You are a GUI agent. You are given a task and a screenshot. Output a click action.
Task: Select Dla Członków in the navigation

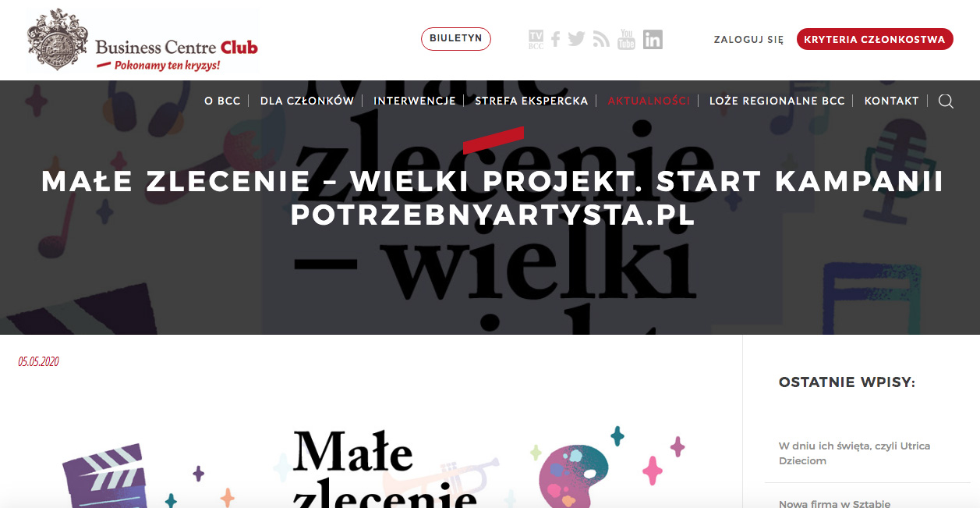307,101
